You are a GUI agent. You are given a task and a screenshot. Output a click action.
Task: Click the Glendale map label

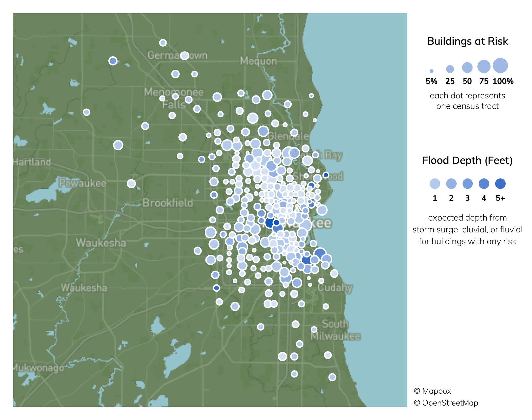288,136
